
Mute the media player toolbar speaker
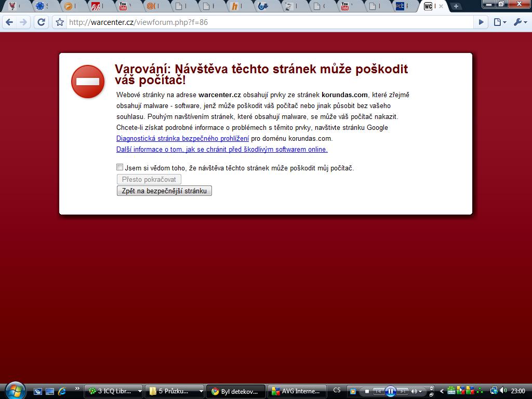point(414,392)
